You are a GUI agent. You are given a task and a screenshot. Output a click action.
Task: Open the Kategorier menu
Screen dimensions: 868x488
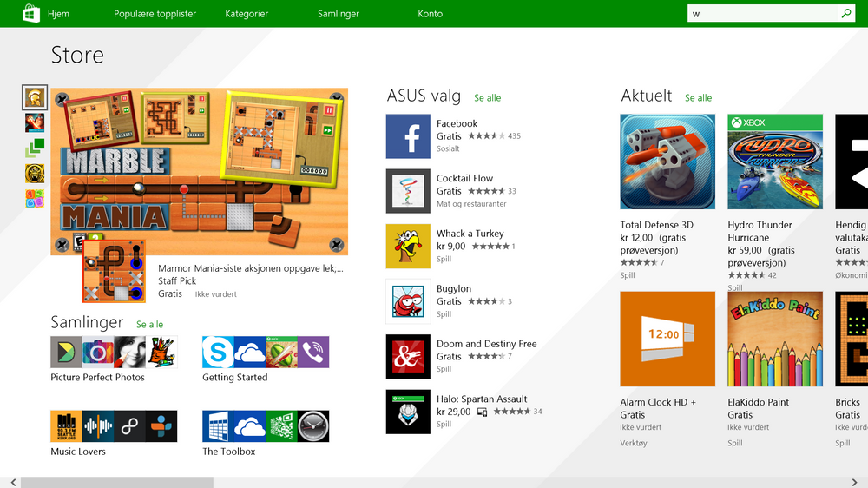point(247,14)
